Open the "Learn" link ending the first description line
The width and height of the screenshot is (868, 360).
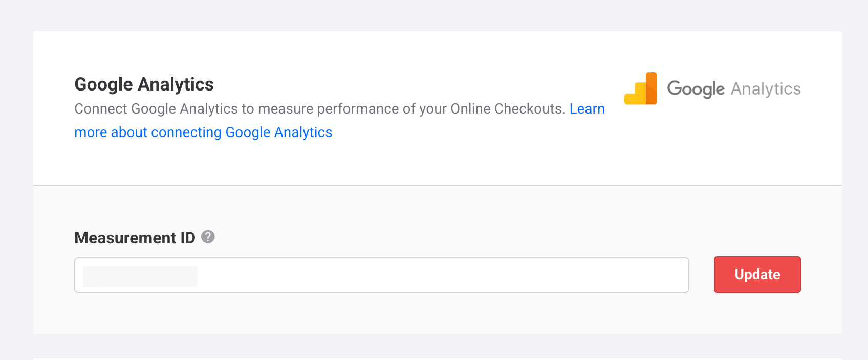tap(587, 109)
